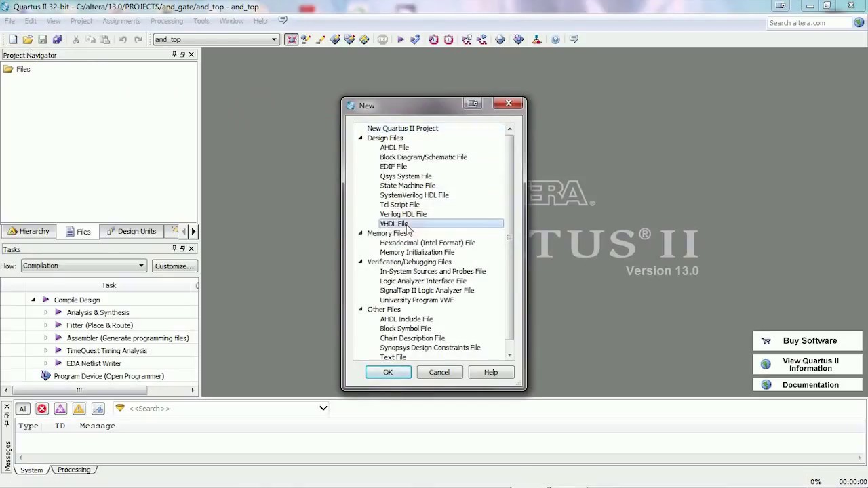Click the yellow warning filter icon
The width and height of the screenshot is (868, 488).
[x=79, y=409]
